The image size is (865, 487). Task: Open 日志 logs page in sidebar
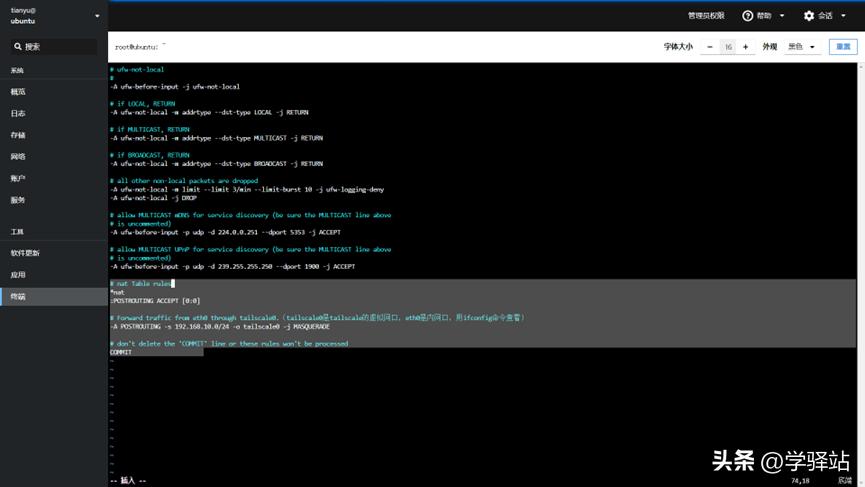(x=18, y=114)
